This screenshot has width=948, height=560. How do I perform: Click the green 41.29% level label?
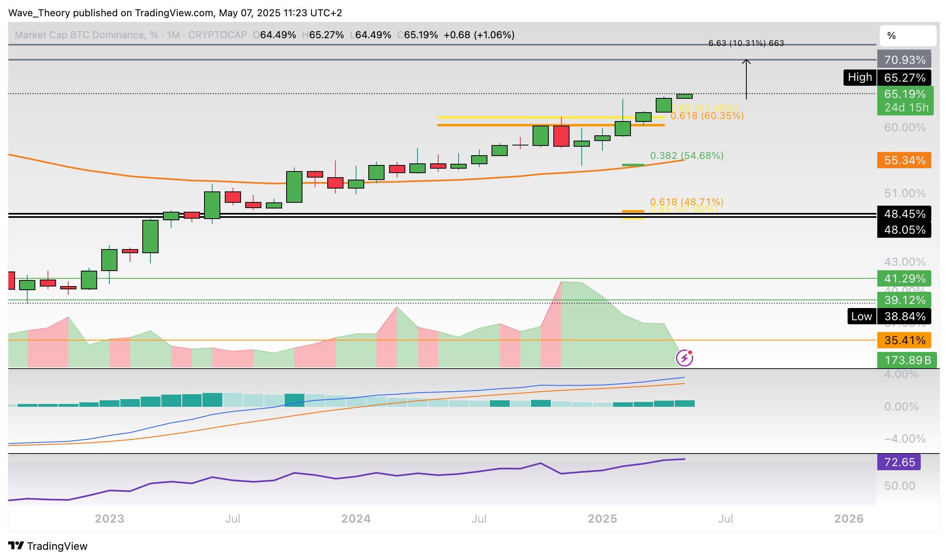(904, 278)
